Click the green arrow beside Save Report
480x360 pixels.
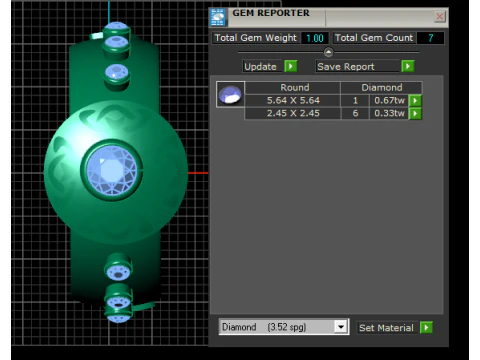[408, 66]
